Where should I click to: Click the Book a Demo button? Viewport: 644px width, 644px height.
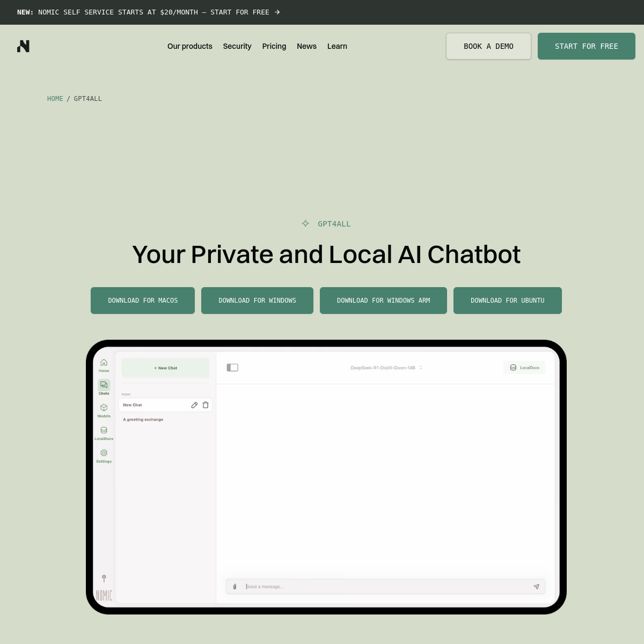[488, 46]
